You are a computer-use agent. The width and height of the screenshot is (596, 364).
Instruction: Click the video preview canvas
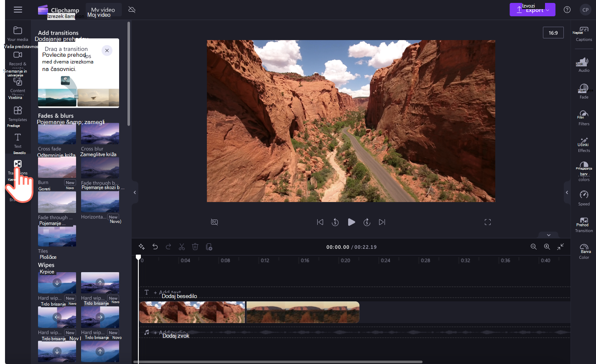pyautogui.click(x=351, y=121)
